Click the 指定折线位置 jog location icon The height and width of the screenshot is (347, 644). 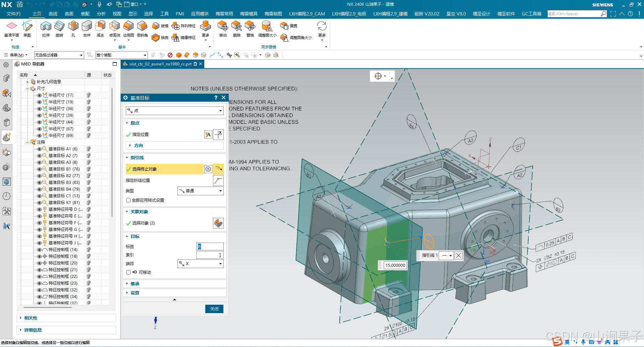218,181
